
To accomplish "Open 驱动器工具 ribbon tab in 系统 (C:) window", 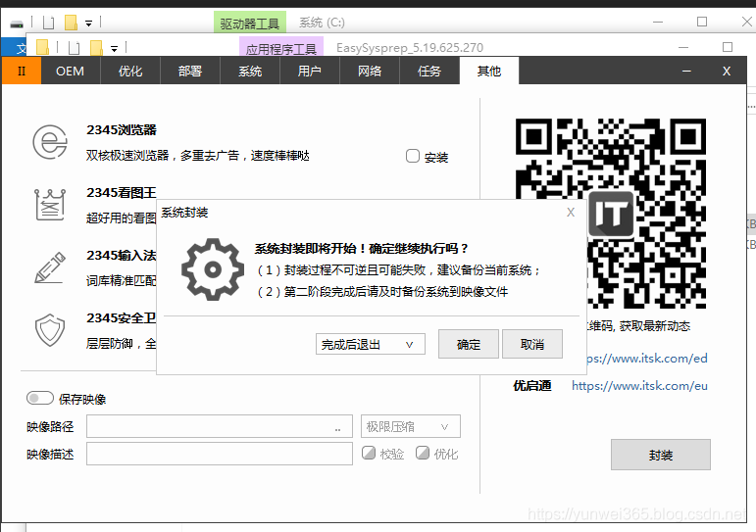I will pyautogui.click(x=250, y=23).
